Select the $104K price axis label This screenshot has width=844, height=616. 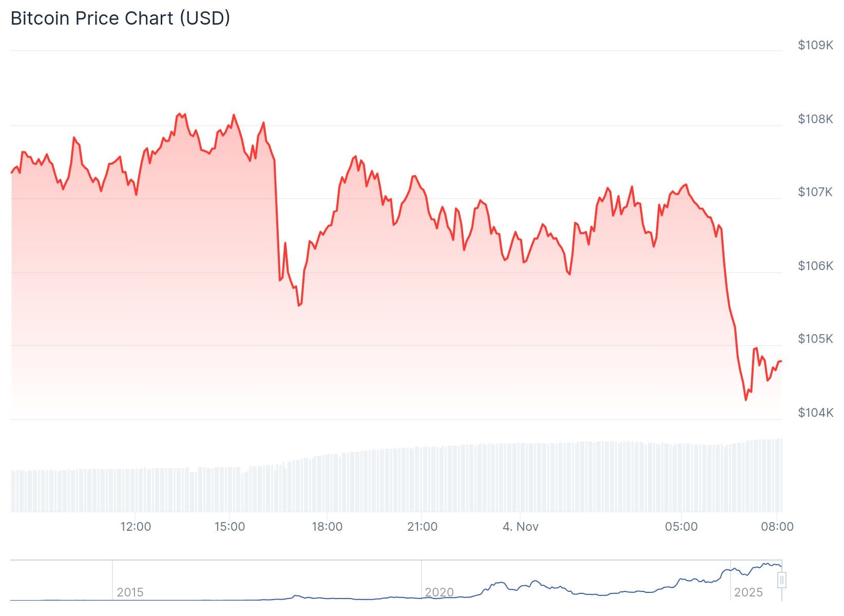tap(815, 412)
